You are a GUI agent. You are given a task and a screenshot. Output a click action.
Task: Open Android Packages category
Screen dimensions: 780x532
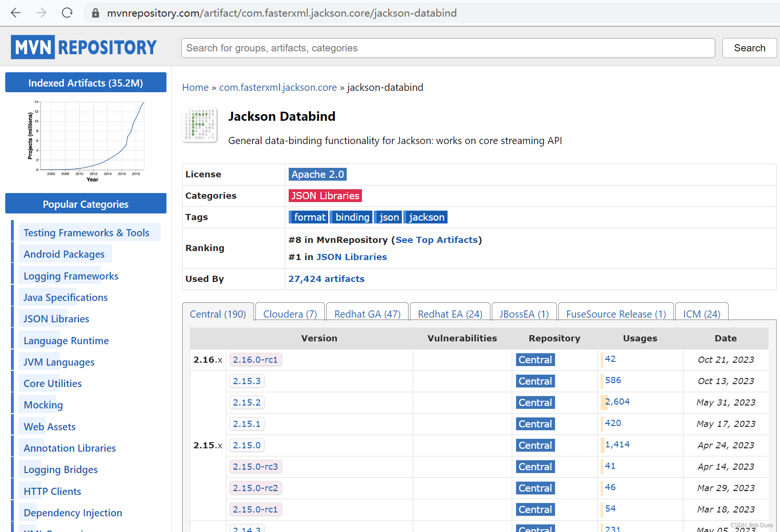click(x=64, y=254)
